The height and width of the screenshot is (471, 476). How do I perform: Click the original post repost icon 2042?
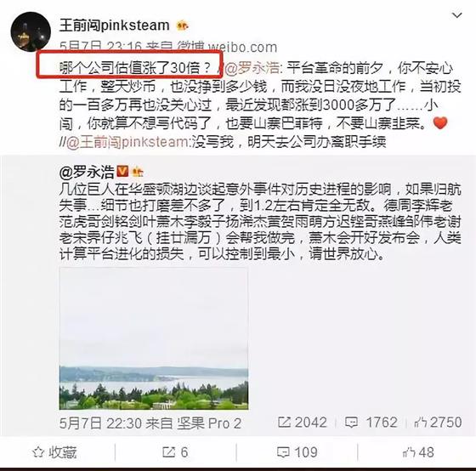pos(303,423)
